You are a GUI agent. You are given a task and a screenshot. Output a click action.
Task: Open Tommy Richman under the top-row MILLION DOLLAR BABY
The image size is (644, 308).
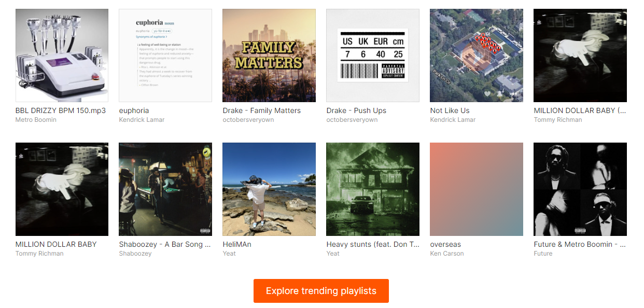pos(558,120)
